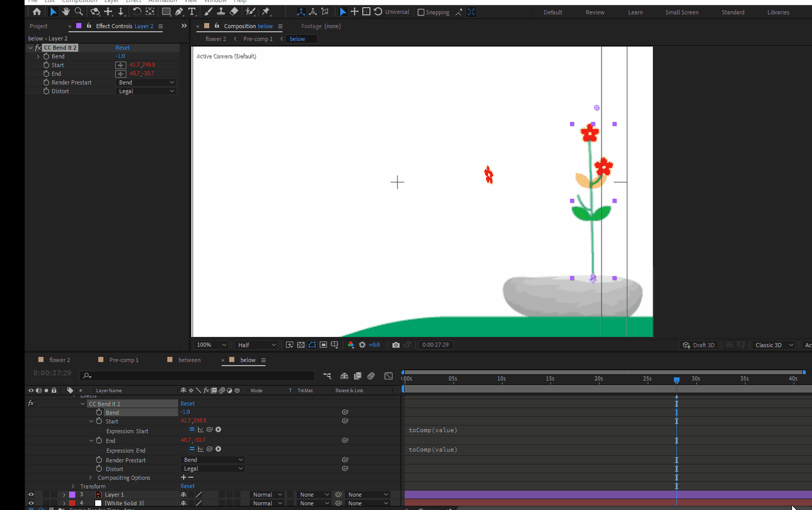This screenshot has height=510, width=812.
Task: Click the expression language play icon for Start
Action: point(218,430)
